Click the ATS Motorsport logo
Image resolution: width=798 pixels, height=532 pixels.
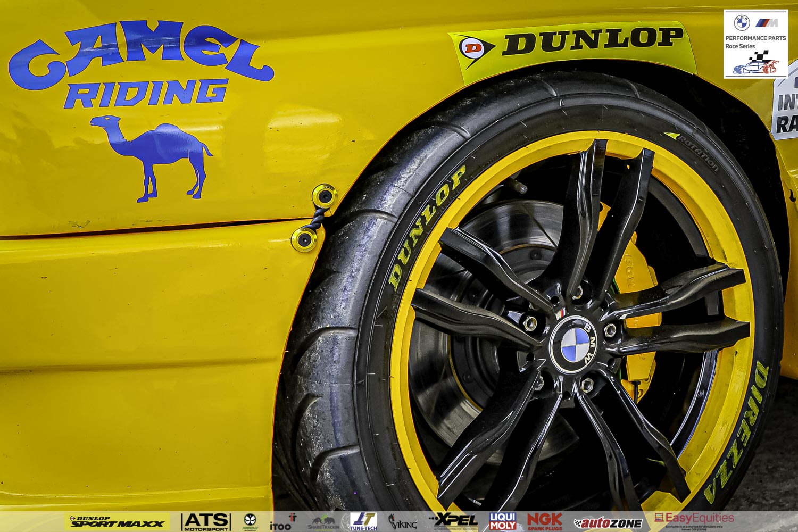tap(206, 521)
